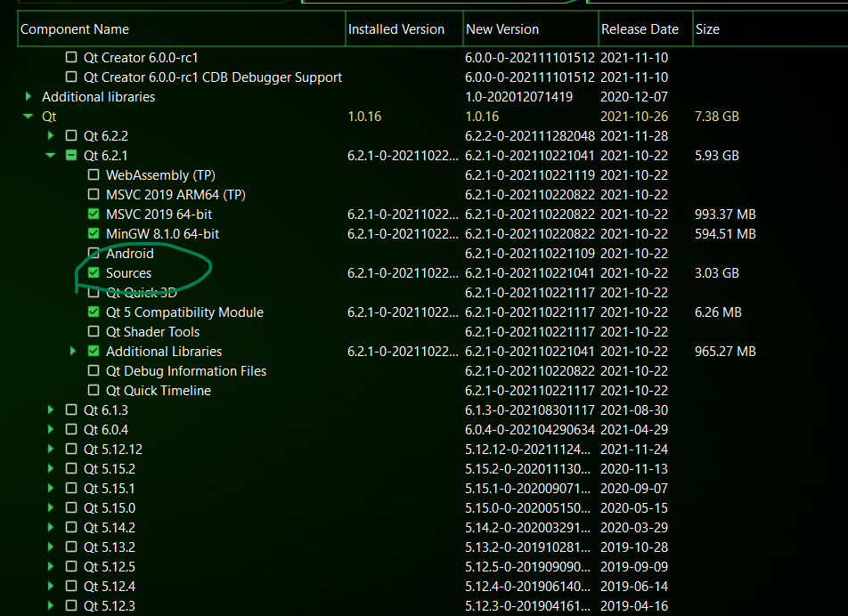The image size is (848, 616).
Task: Tick the Qt 5.14.2 checkbox
Action: (x=71, y=527)
